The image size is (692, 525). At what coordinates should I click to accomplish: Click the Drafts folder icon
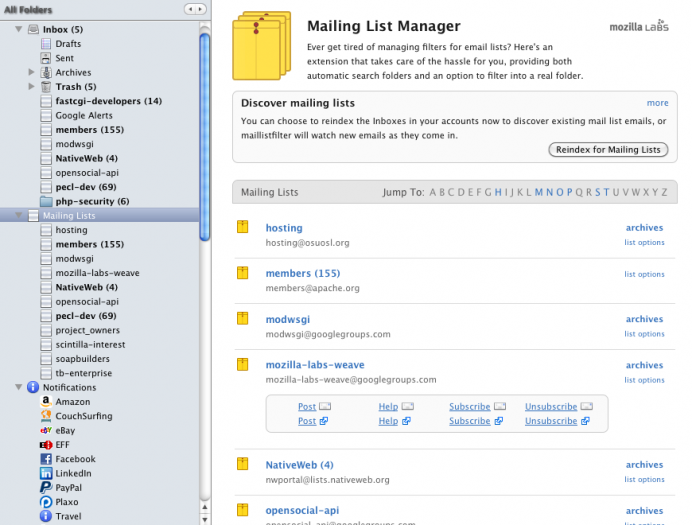click(46, 44)
